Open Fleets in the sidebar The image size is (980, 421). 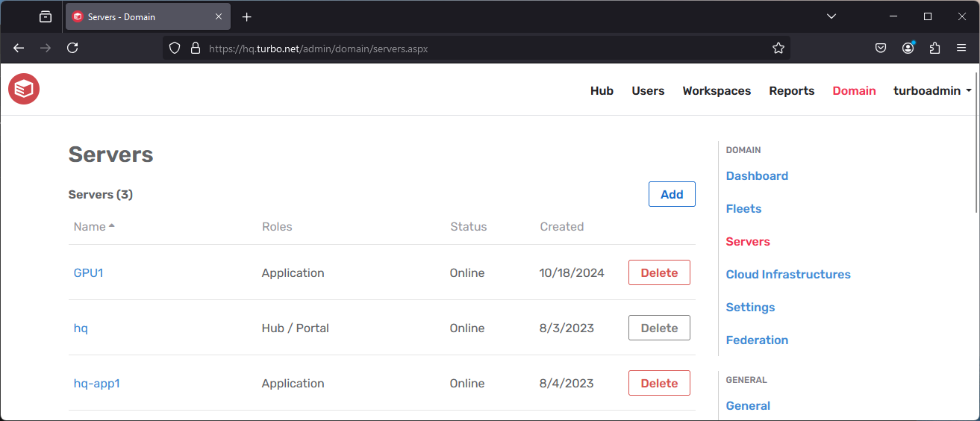[743, 209]
